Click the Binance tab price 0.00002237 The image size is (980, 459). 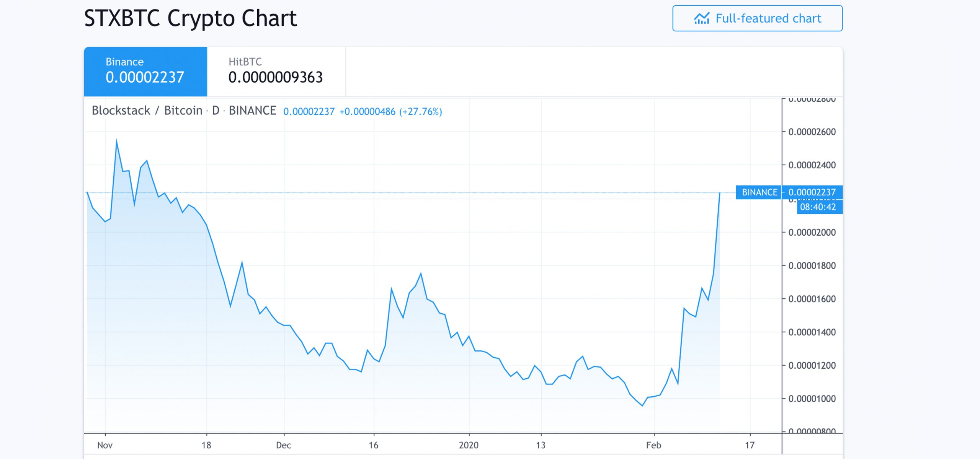[145, 78]
